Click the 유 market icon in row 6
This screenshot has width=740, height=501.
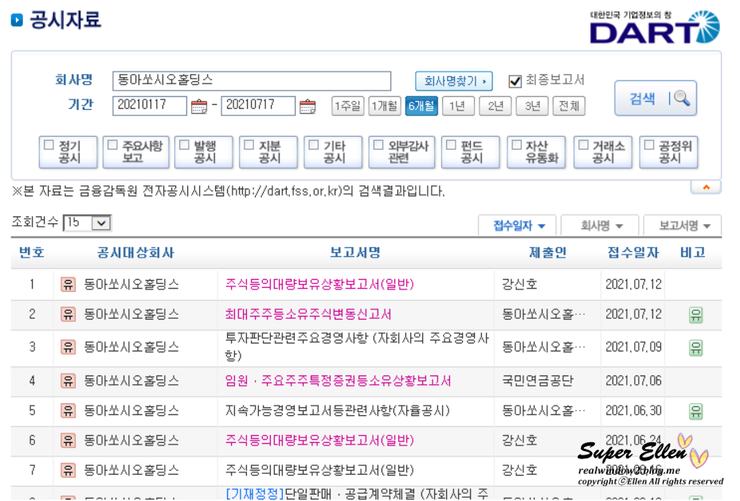tap(68, 441)
